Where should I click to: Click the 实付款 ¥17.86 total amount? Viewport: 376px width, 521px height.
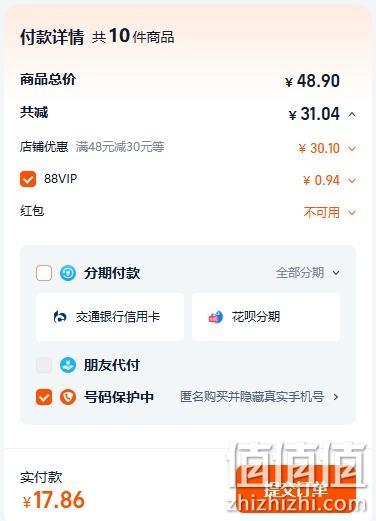pos(53,500)
